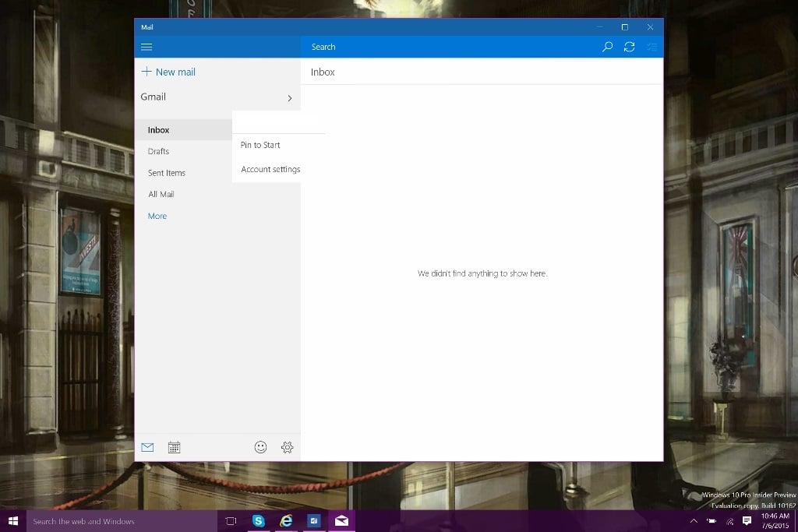Click the battery tray icon
The height and width of the screenshot is (532, 798).
click(x=711, y=521)
